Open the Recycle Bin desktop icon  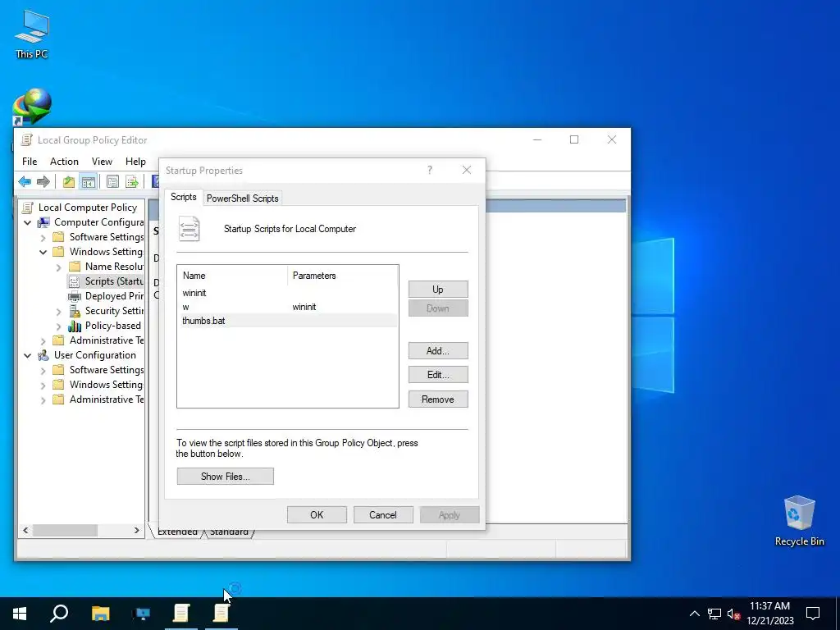click(x=799, y=520)
